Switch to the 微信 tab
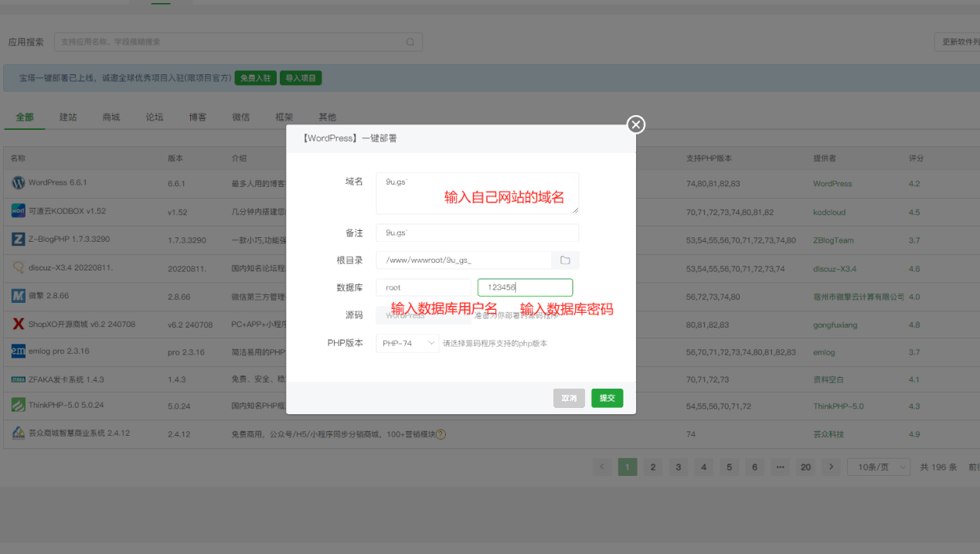The image size is (980, 554). (x=241, y=117)
